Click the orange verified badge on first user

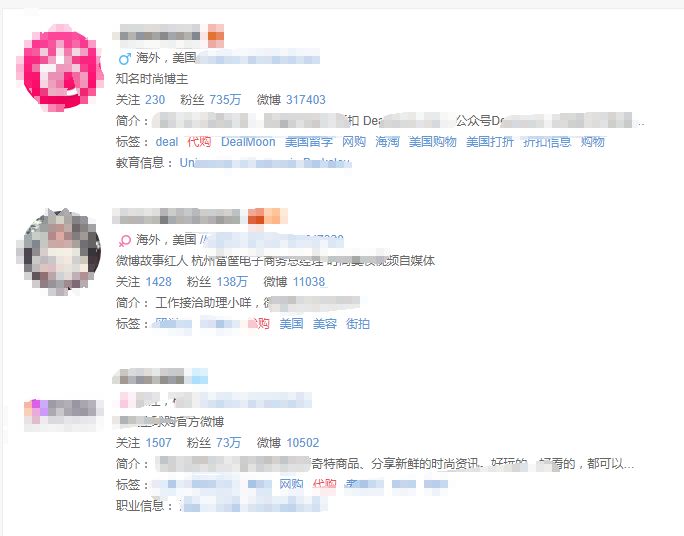point(216,36)
